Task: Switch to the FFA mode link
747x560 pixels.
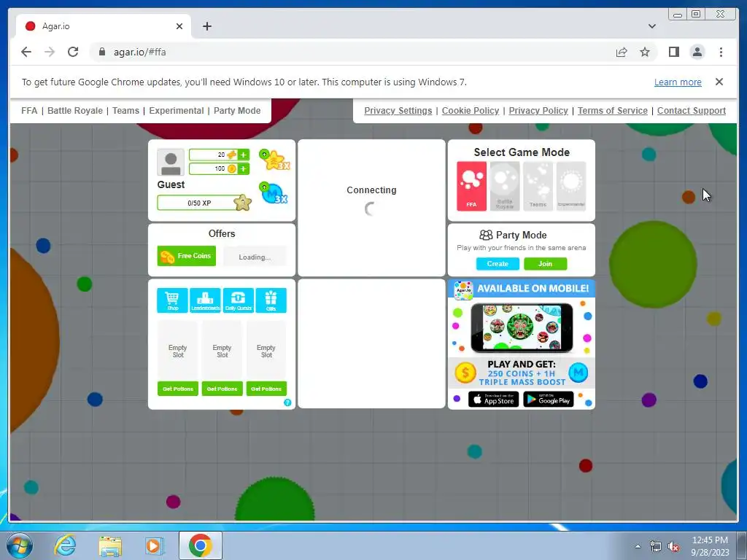Action: tap(29, 111)
